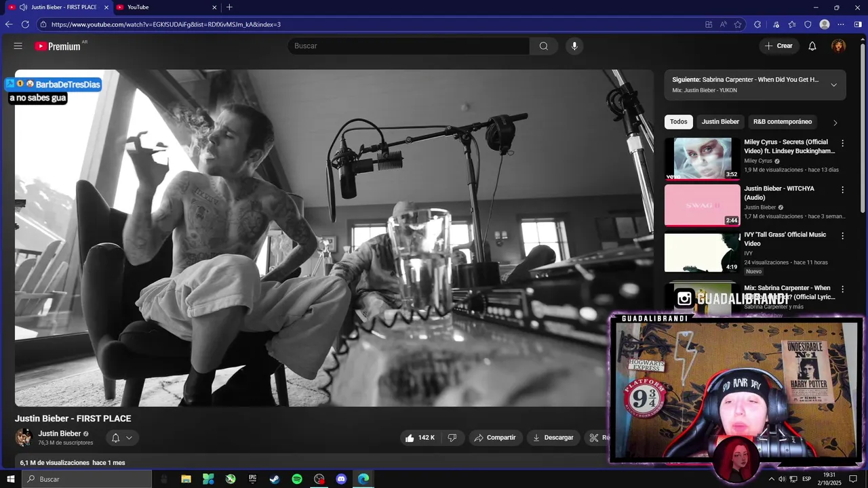868x488 pixels.
Task: Switch to Justin Bieber FIRST PLACE tab
Action: [58, 7]
